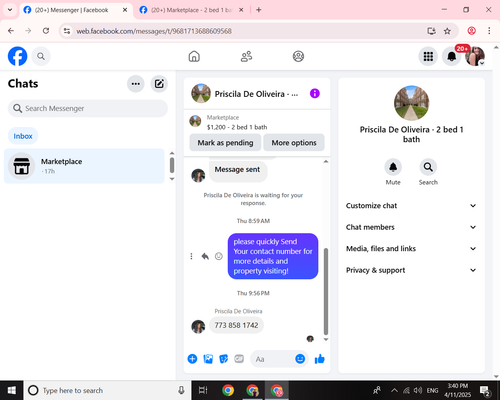Viewport: 500px width, 400px height.
Task: Show hidden system tray icons chevron
Action: tap(394, 390)
